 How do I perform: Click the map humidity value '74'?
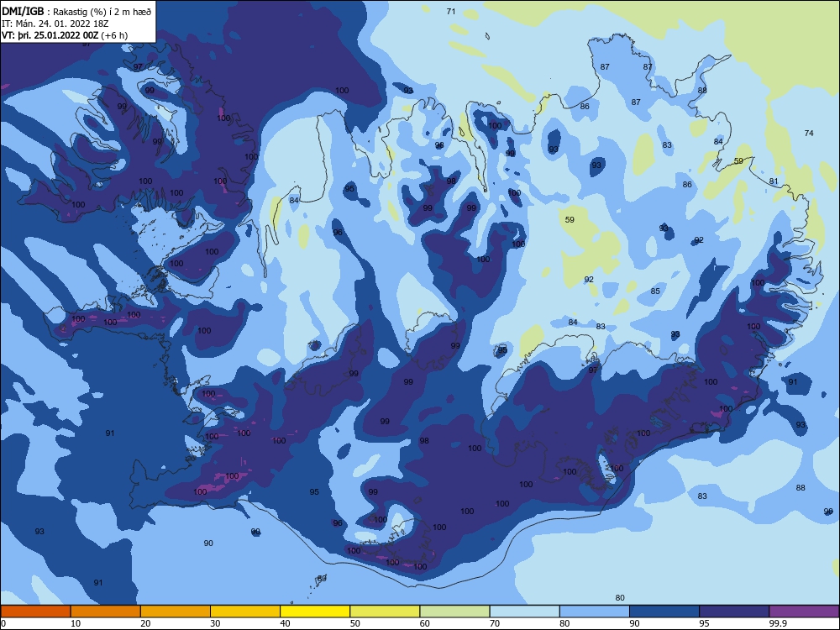(809, 133)
